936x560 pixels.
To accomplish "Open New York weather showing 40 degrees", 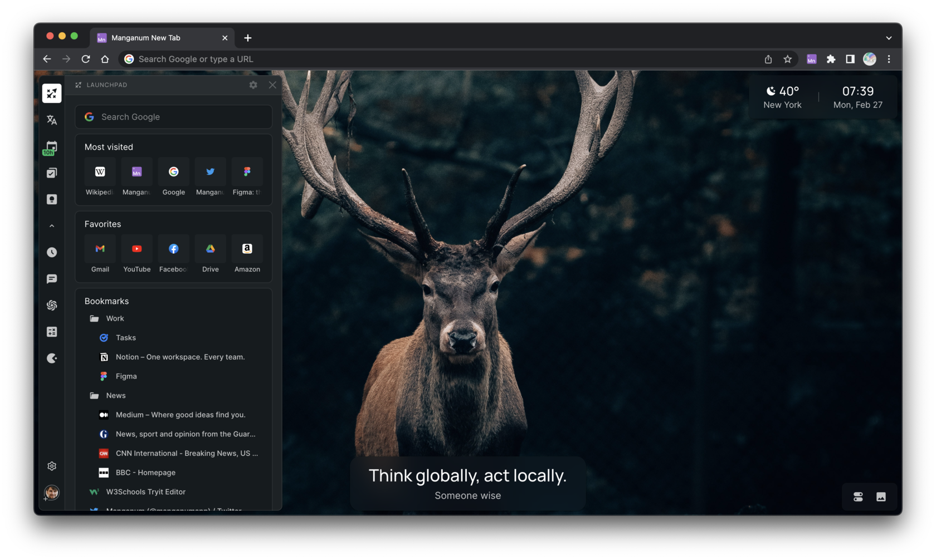I will [x=783, y=97].
